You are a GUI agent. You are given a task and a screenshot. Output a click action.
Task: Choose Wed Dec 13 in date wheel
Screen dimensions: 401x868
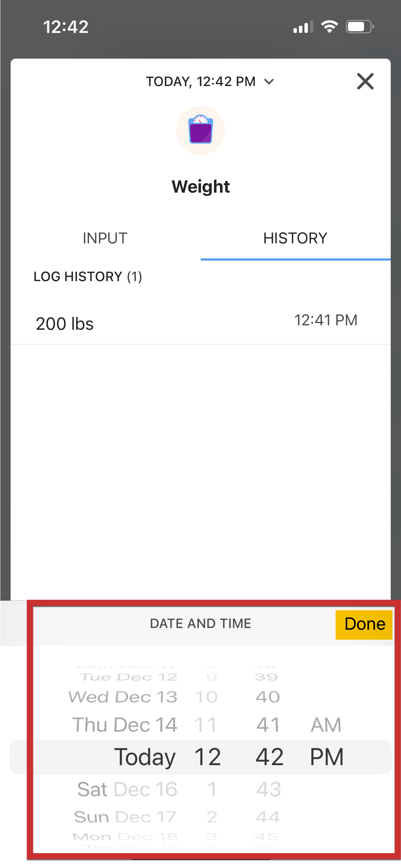(123, 697)
